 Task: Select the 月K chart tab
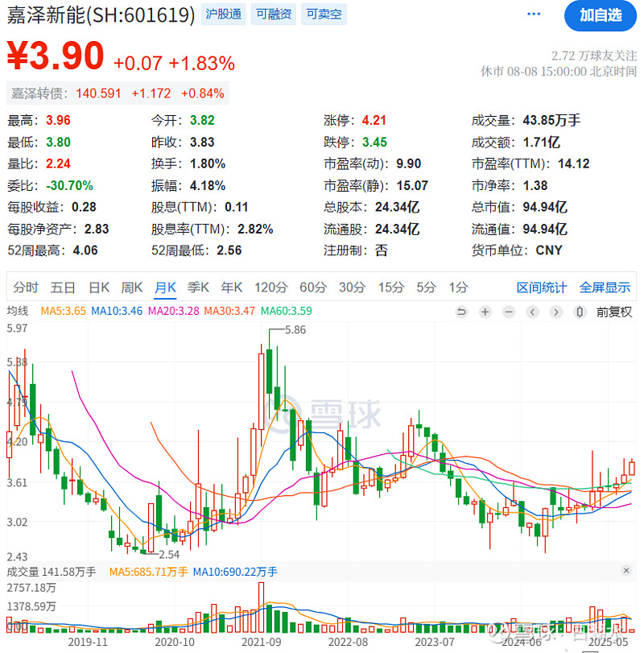pos(165,287)
